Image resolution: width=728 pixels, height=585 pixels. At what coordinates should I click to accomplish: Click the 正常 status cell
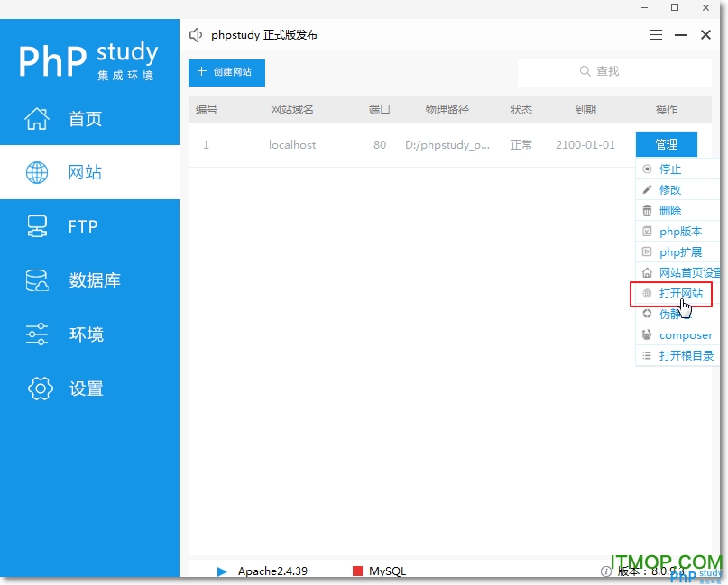coord(521,145)
